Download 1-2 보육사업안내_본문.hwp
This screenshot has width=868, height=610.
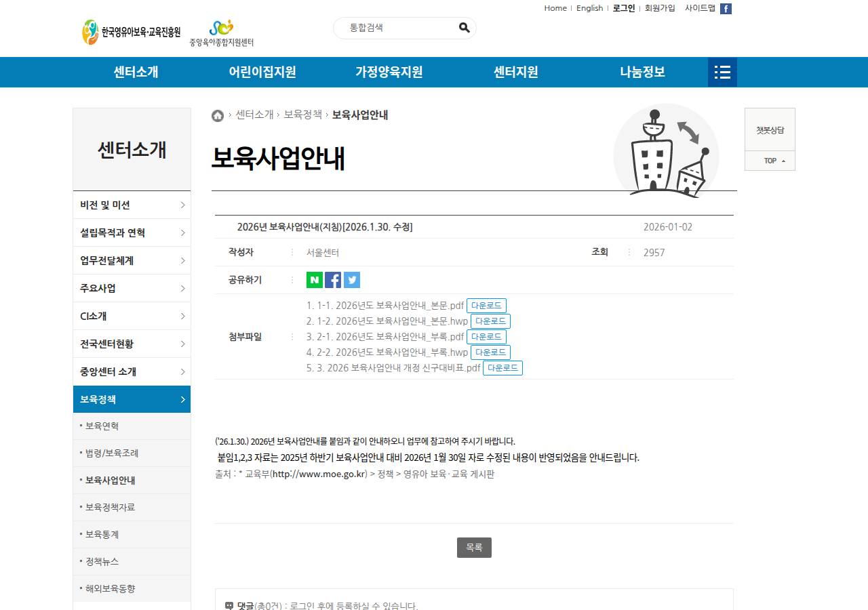tap(490, 321)
